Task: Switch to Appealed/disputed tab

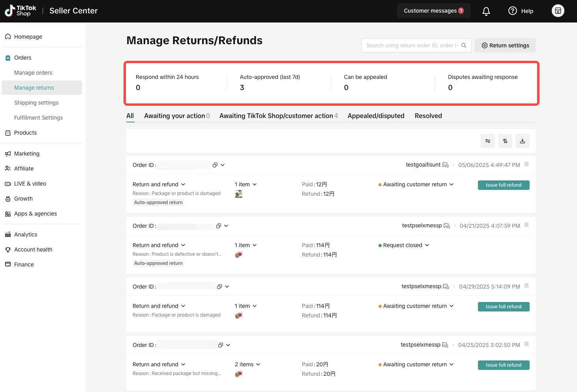Action: click(x=376, y=116)
